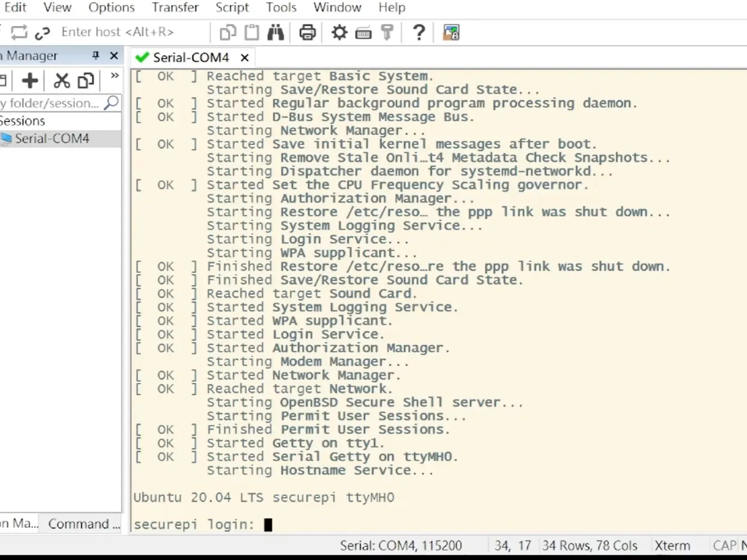Open the Window menu
The width and height of the screenshot is (747, 560).
337,8
